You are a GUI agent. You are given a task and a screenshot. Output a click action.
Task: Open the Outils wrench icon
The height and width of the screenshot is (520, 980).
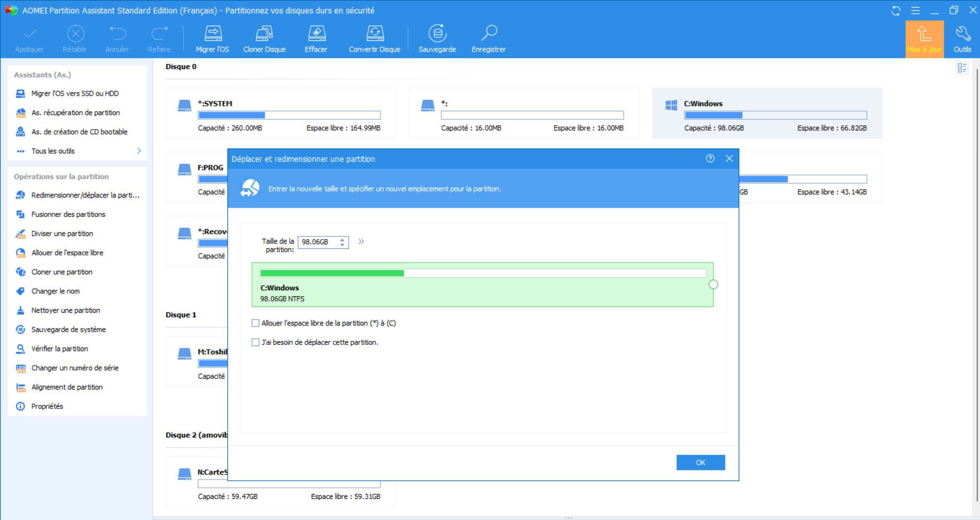(962, 34)
